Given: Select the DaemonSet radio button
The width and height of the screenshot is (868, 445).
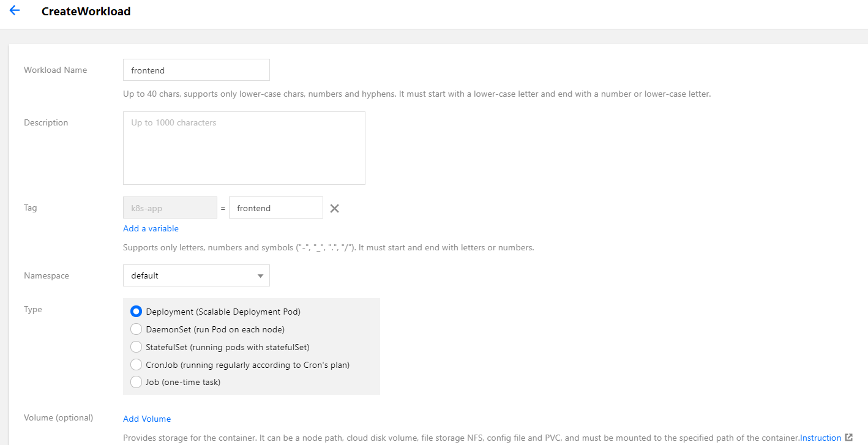Looking at the screenshot, I should coord(137,329).
